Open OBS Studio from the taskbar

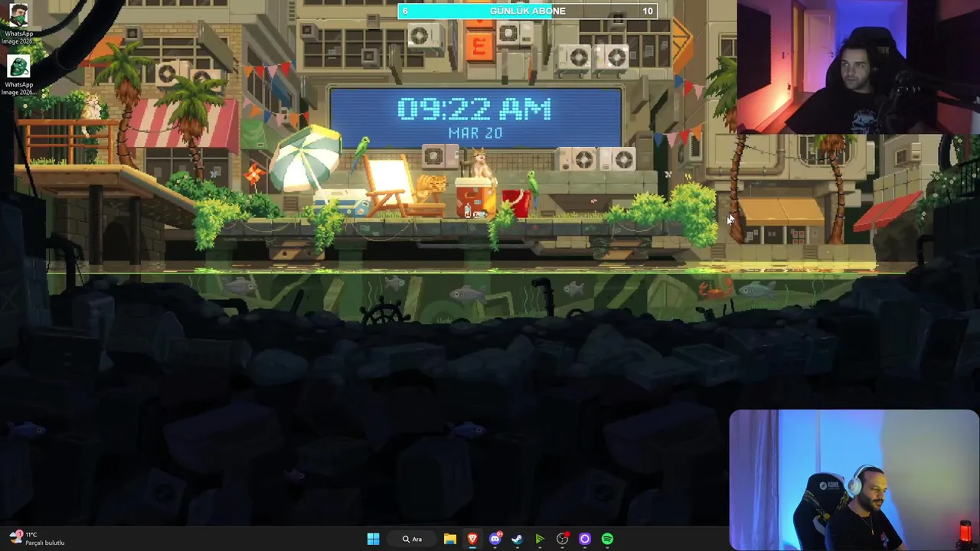563,539
